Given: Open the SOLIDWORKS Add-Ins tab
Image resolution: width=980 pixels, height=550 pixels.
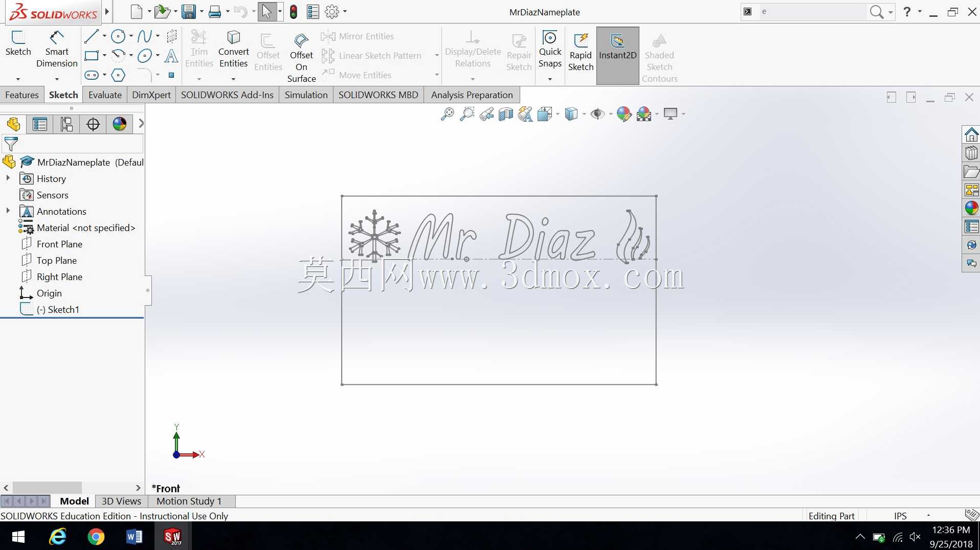Looking at the screenshot, I should click(x=227, y=95).
